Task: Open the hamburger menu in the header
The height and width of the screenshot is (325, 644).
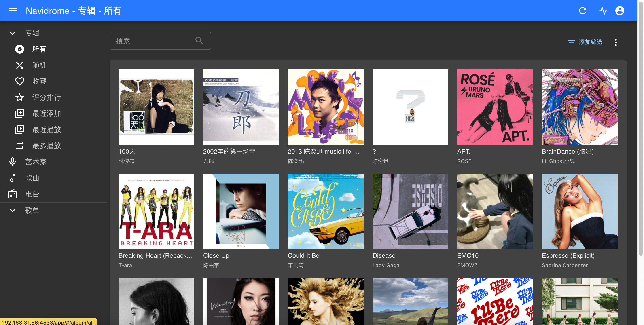Action: (13, 11)
